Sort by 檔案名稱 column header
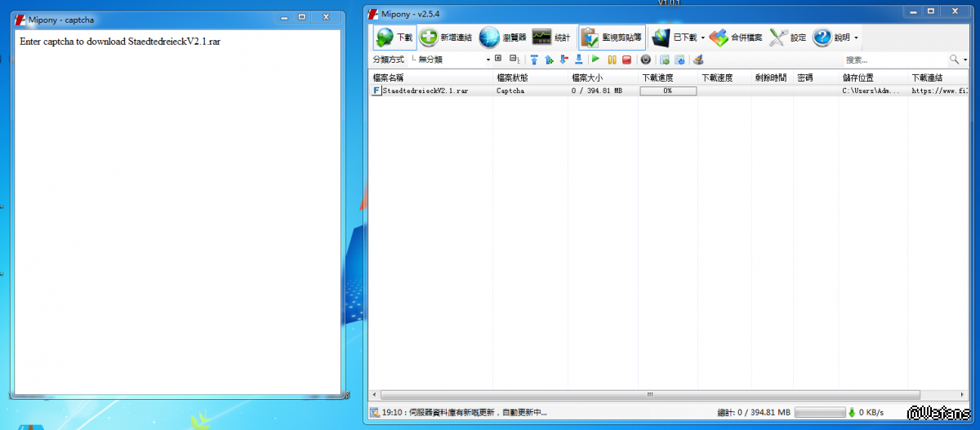The height and width of the screenshot is (430, 980). coord(430,78)
